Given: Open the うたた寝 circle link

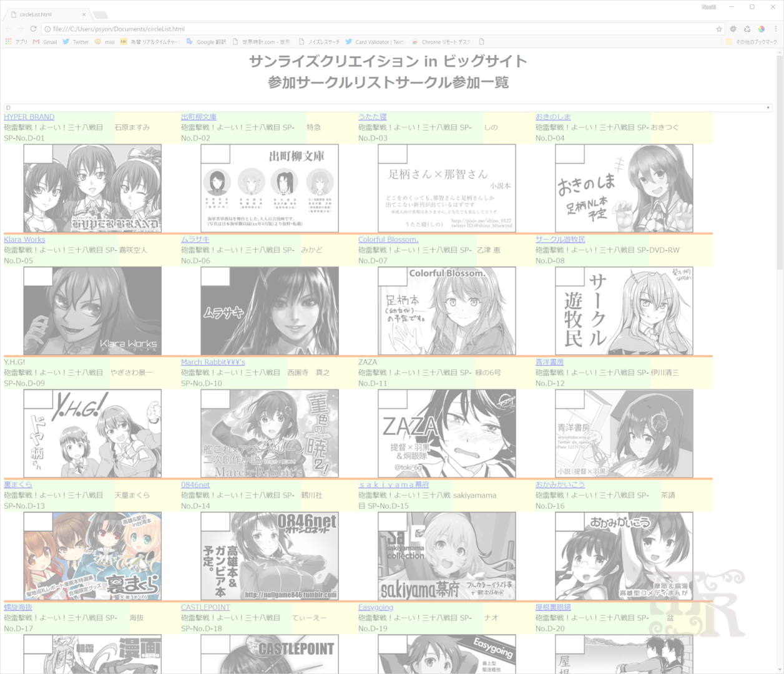Looking at the screenshot, I should coord(373,117).
